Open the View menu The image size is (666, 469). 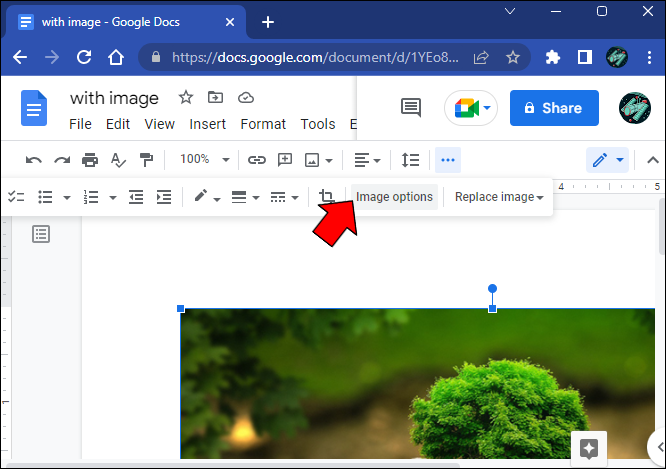click(159, 124)
